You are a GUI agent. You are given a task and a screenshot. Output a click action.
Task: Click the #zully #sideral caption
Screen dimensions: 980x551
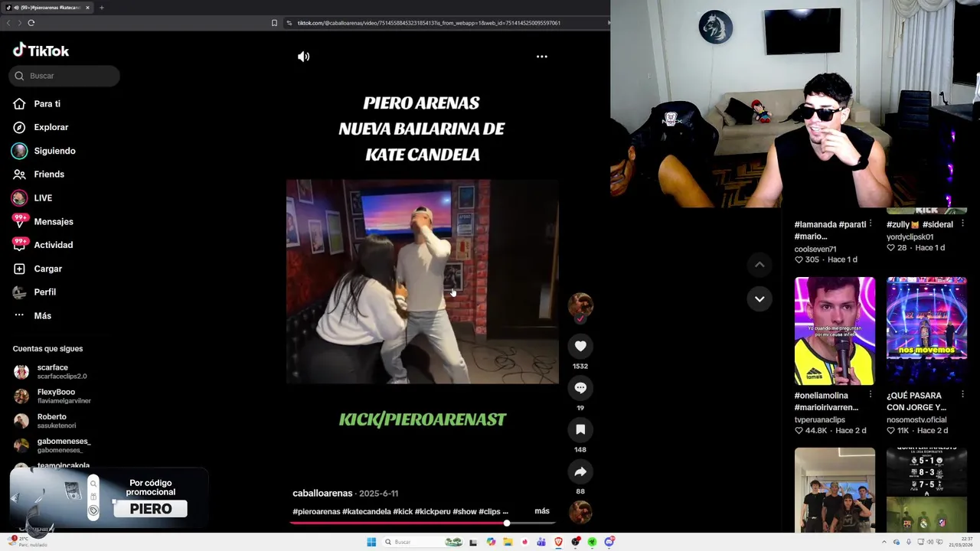coord(920,225)
